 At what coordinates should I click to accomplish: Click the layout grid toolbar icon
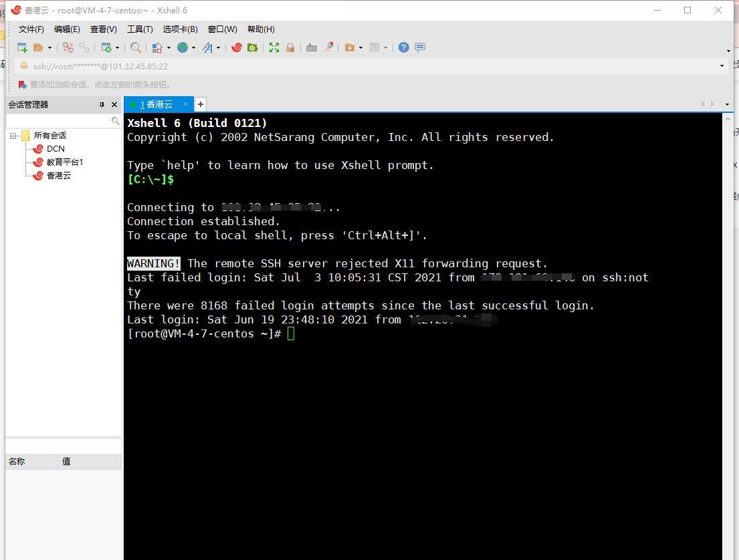point(375,47)
